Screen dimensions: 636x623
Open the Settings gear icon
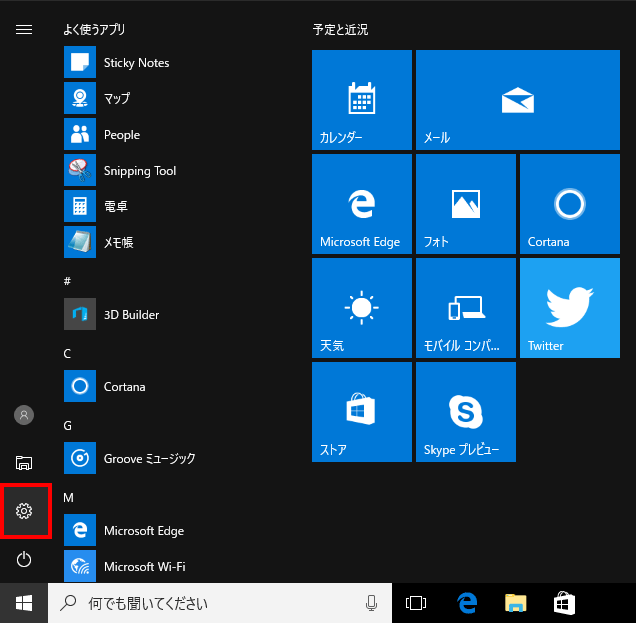pos(25,511)
